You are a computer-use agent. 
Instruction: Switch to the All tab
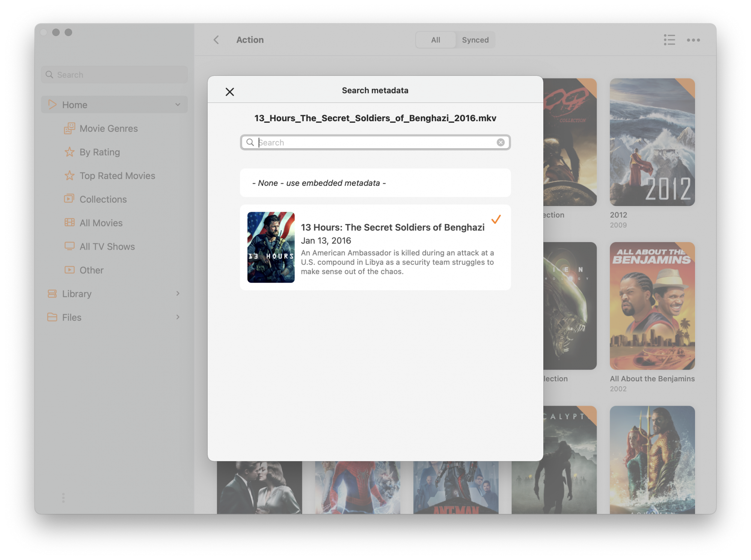click(436, 40)
